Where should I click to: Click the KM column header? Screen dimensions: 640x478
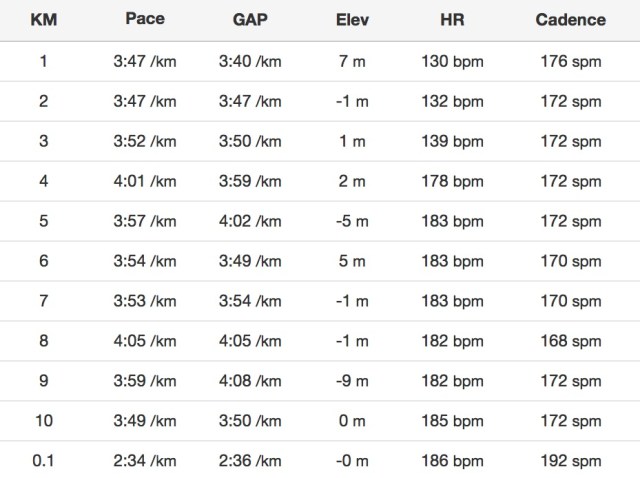(43, 19)
